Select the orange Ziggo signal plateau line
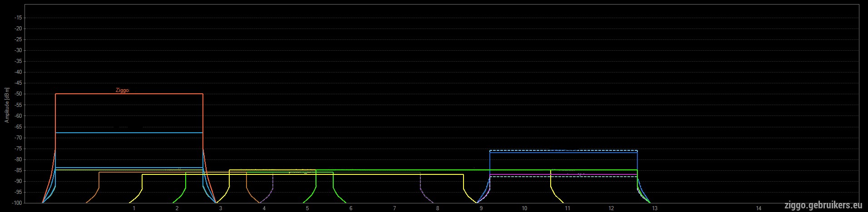This screenshot has width=868, height=212. pos(129,94)
